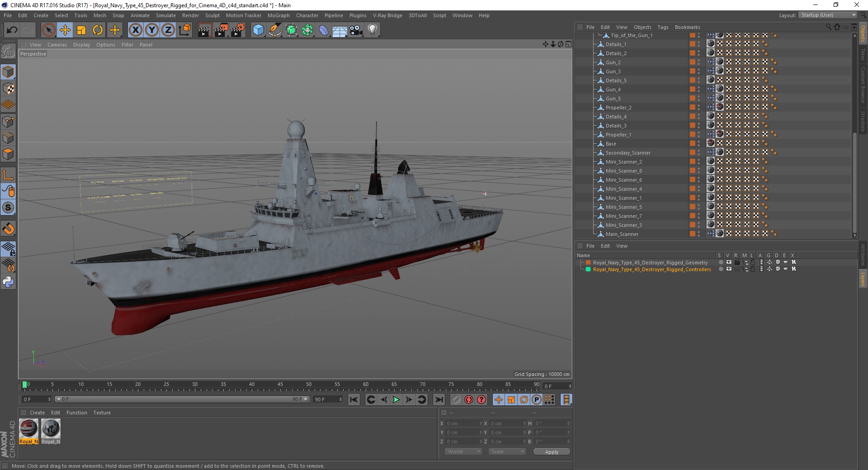Go to the start of the animation
Screen dimensions: 868x470
pos(354,399)
